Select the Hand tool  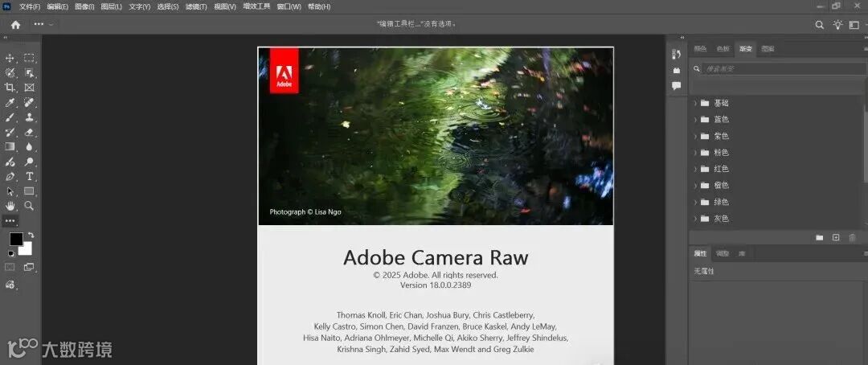pos(10,206)
